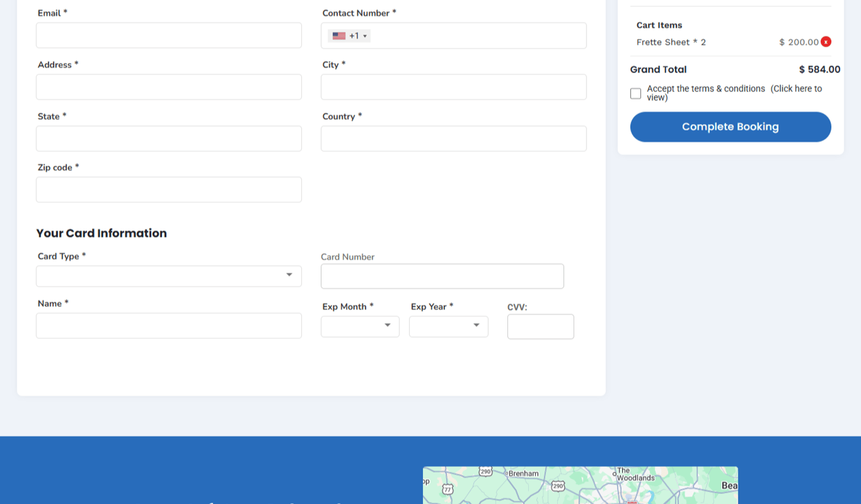Click the cardholder Name field
The width and height of the screenshot is (861, 504).
point(169,326)
